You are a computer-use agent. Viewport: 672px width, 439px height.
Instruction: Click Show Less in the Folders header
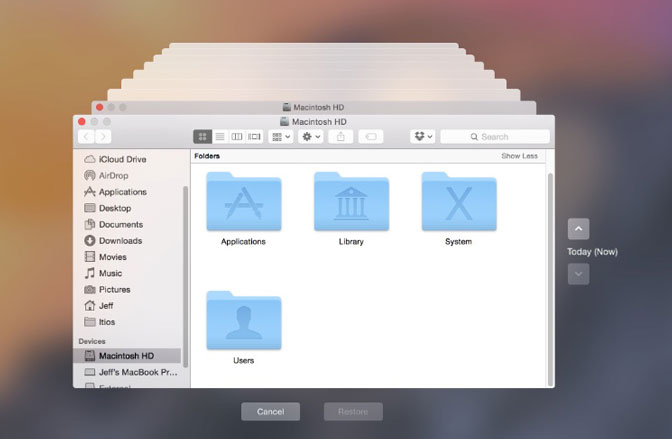519,156
